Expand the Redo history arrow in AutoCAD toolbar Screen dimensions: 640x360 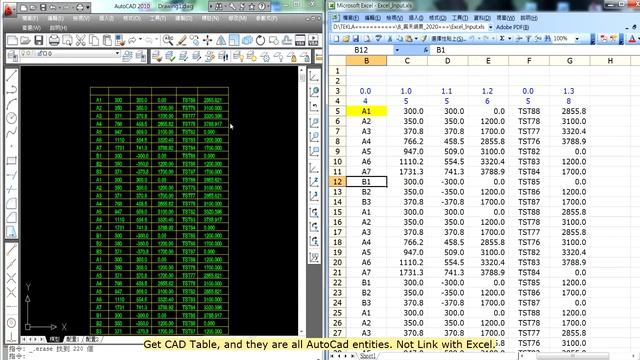(157, 39)
